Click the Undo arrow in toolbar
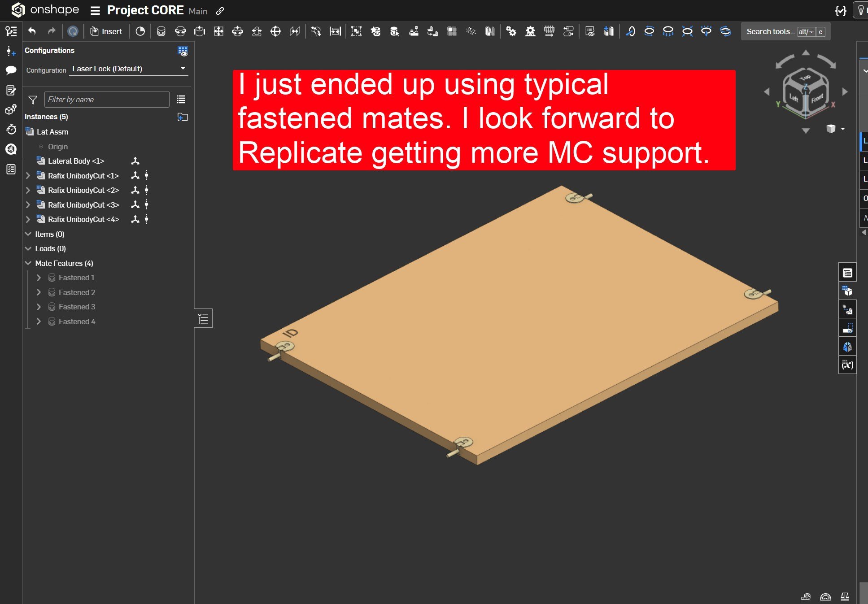 [32, 31]
